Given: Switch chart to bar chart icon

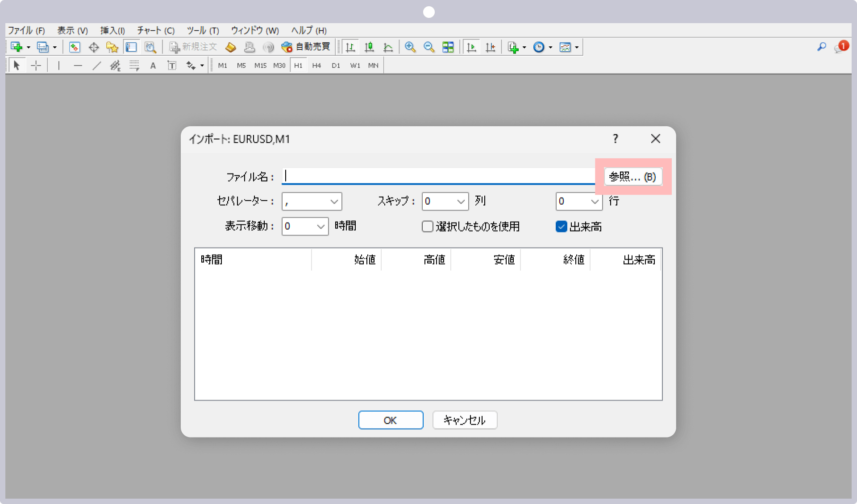Looking at the screenshot, I should (x=350, y=47).
